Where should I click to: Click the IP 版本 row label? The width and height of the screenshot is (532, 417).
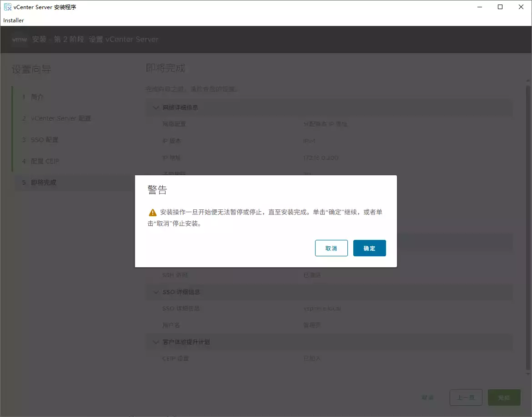coord(171,141)
